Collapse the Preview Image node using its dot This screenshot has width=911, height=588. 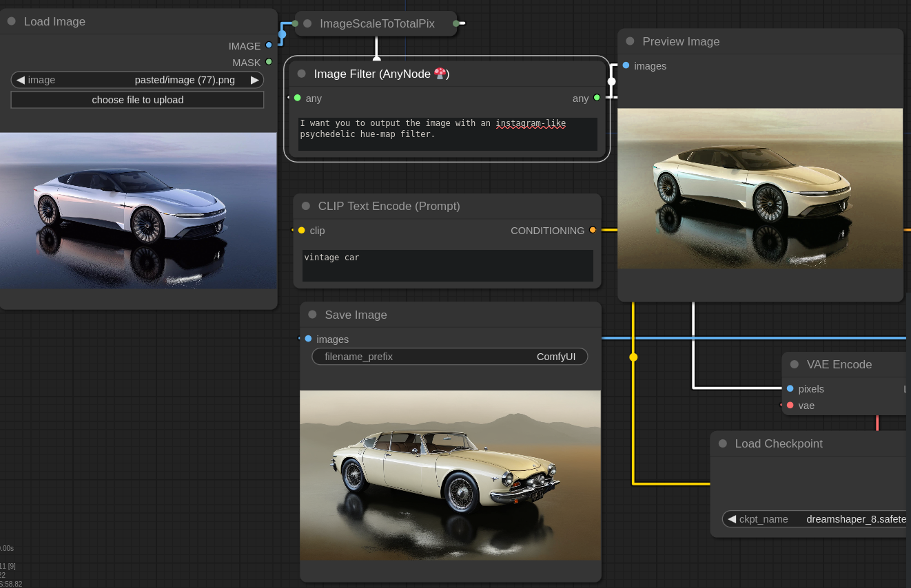[630, 41]
